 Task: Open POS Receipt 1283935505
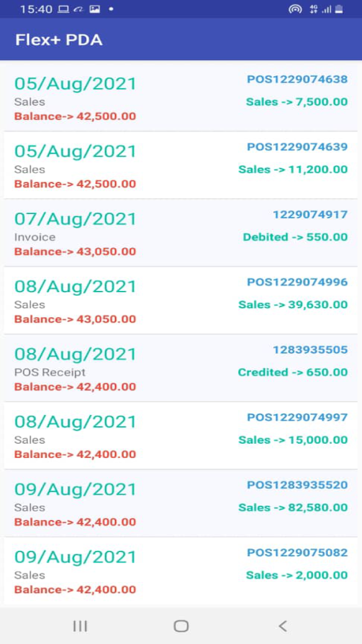[x=181, y=368]
